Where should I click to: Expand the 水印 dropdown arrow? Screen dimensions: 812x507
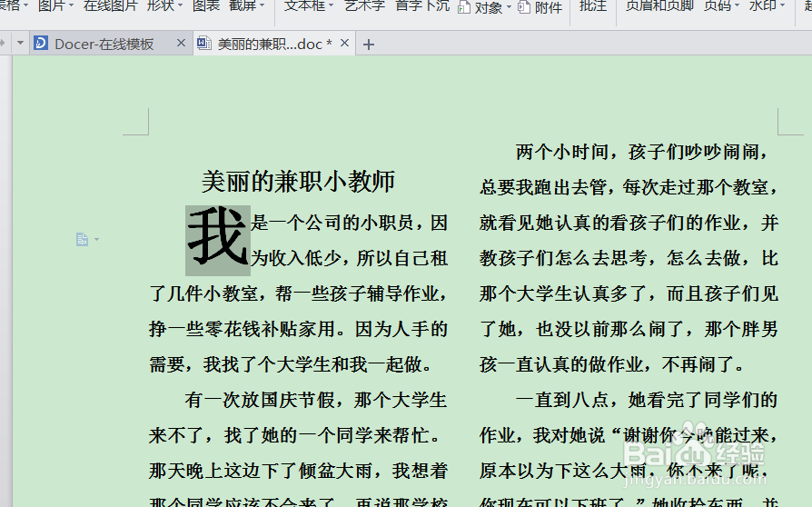point(782,5)
